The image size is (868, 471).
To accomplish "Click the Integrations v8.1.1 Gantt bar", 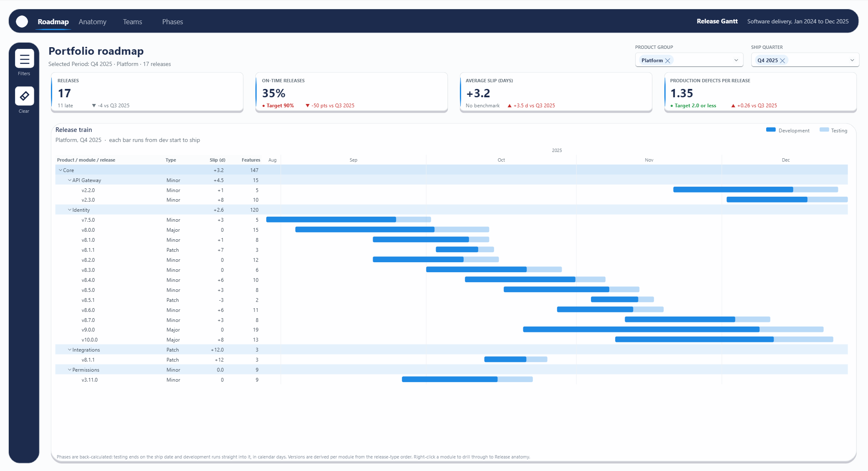I will pos(516,359).
